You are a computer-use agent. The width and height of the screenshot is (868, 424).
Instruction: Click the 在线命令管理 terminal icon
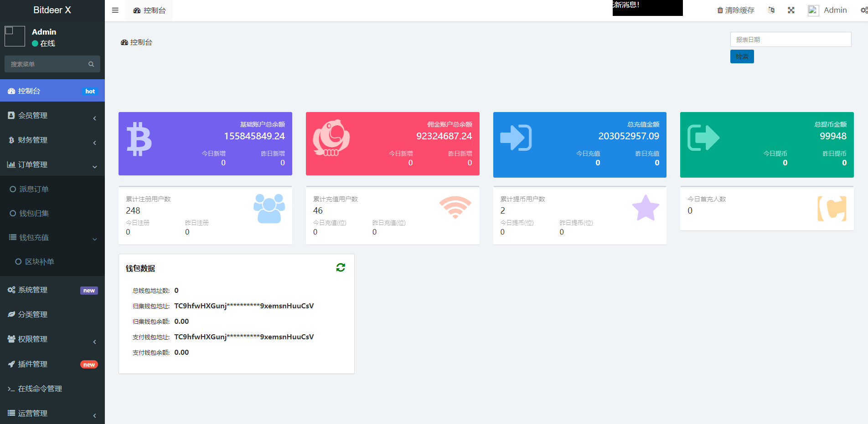pyautogui.click(x=11, y=388)
